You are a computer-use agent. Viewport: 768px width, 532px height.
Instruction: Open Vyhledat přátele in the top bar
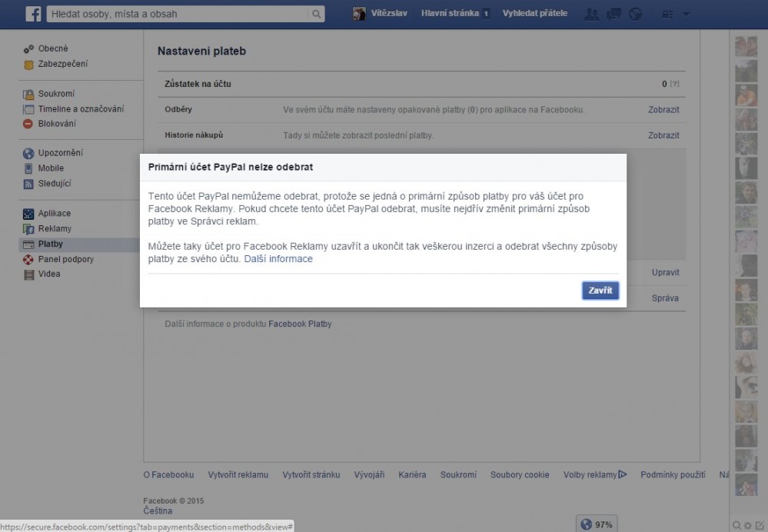click(x=534, y=14)
